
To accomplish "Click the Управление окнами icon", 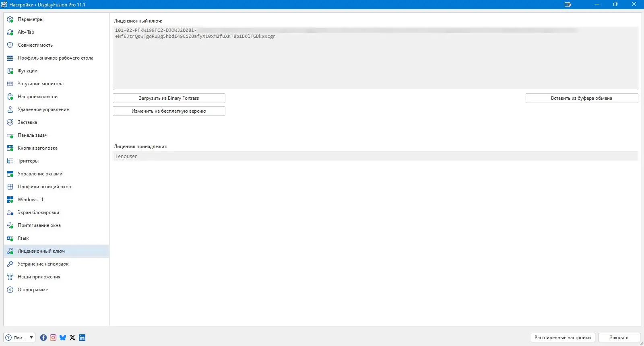I will coord(10,174).
